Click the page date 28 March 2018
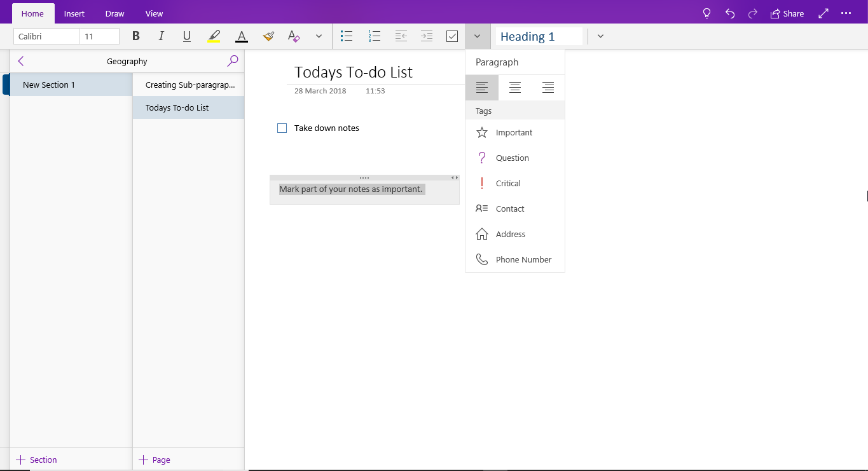 point(320,91)
